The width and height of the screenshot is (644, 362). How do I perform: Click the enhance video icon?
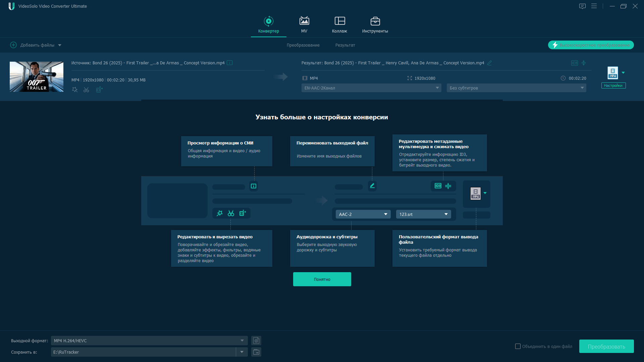(99, 90)
